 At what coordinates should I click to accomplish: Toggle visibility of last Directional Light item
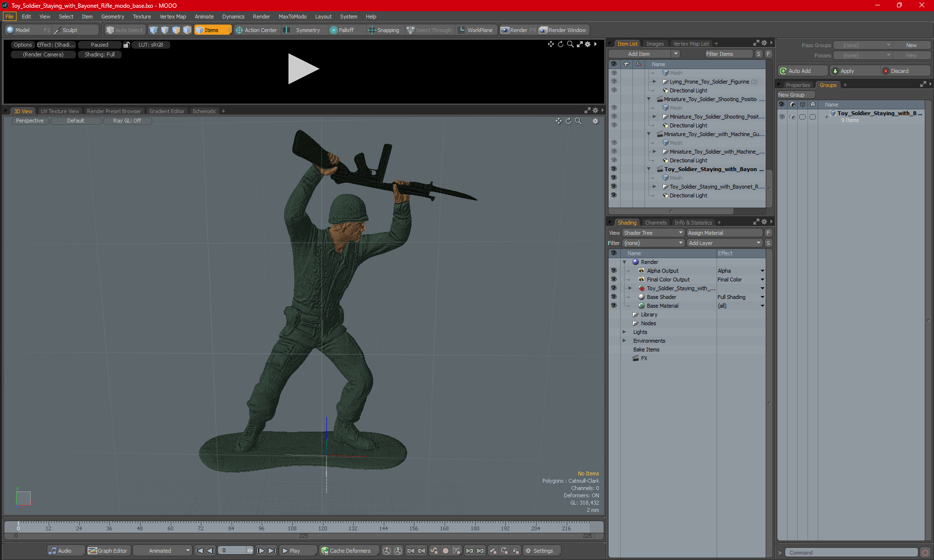pyautogui.click(x=614, y=195)
